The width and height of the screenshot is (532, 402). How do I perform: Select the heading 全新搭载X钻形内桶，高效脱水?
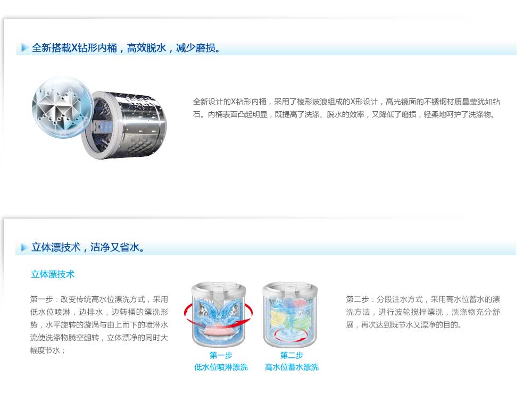coord(99,48)
